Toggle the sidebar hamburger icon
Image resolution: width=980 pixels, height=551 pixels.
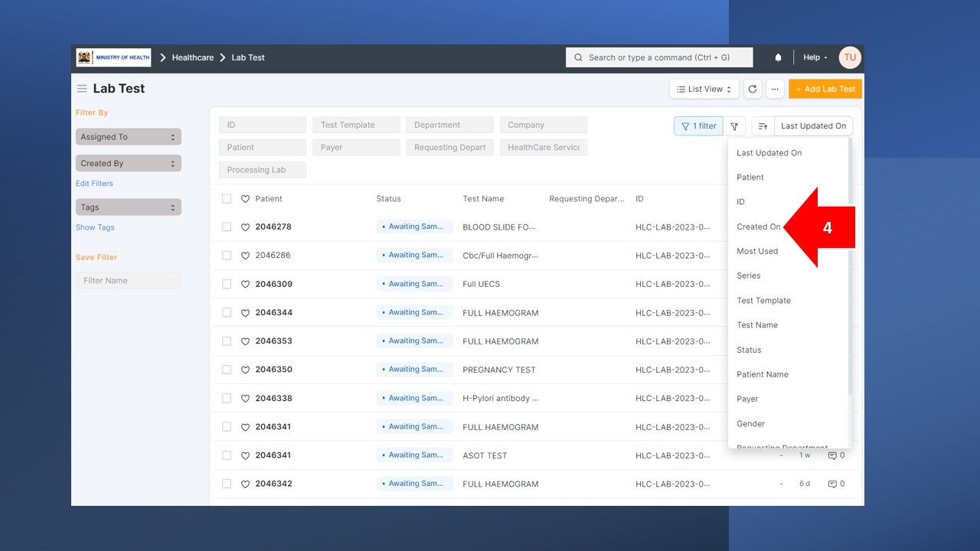pos(82,89)
